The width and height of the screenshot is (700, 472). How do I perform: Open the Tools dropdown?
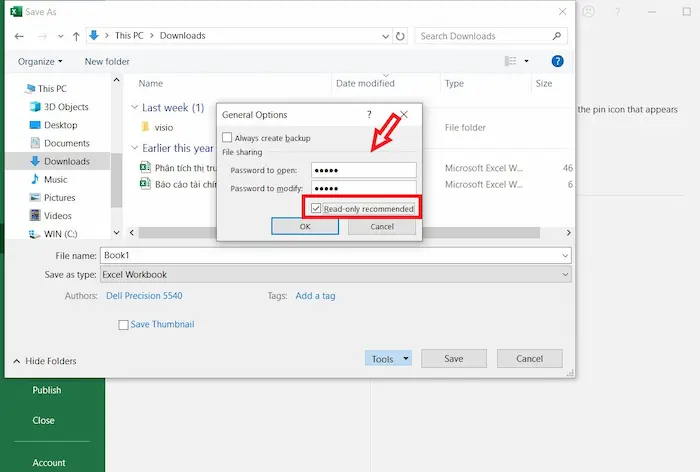(388, 359)
